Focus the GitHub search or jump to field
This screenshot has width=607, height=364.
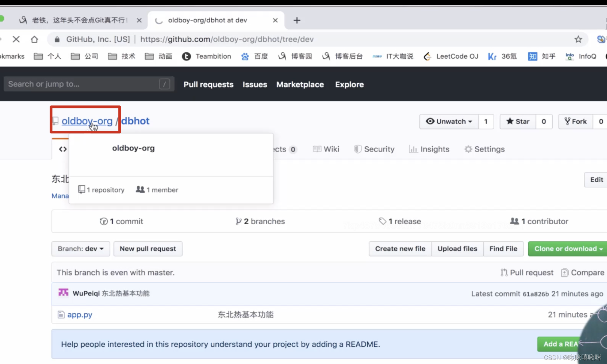[x=89, y=84]
